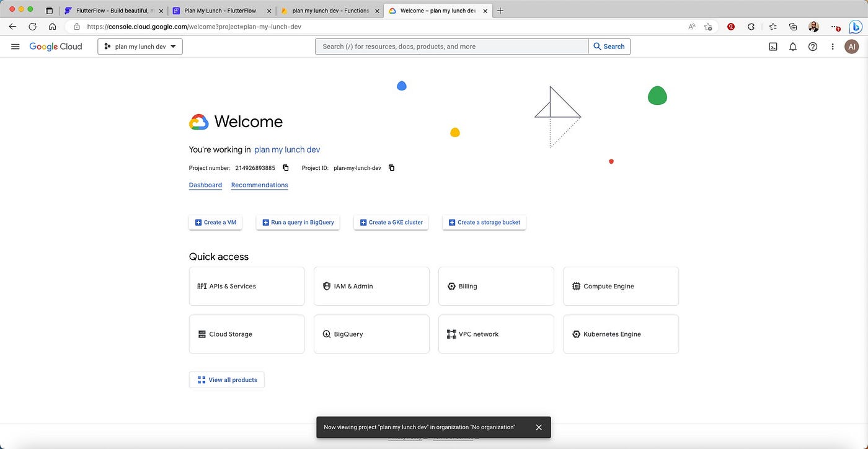
Task: Open the browser profile picture
Action: tap(813, 27)
